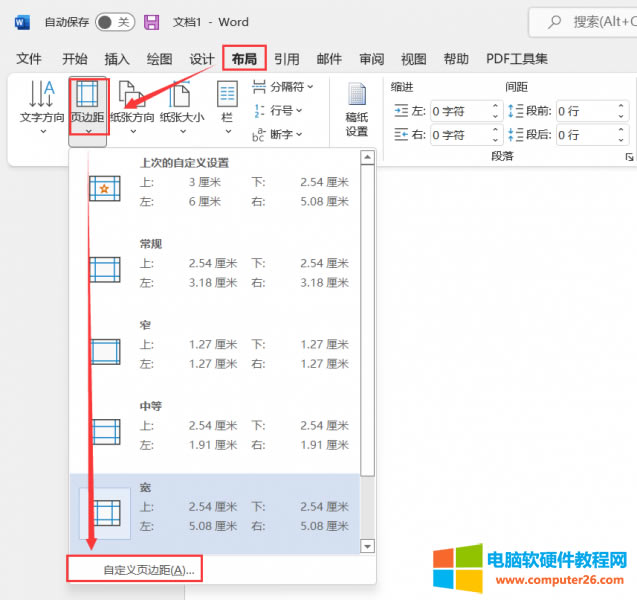Click the Save disk icon in title bar
The image size is (637, 600).
[152, 22]
